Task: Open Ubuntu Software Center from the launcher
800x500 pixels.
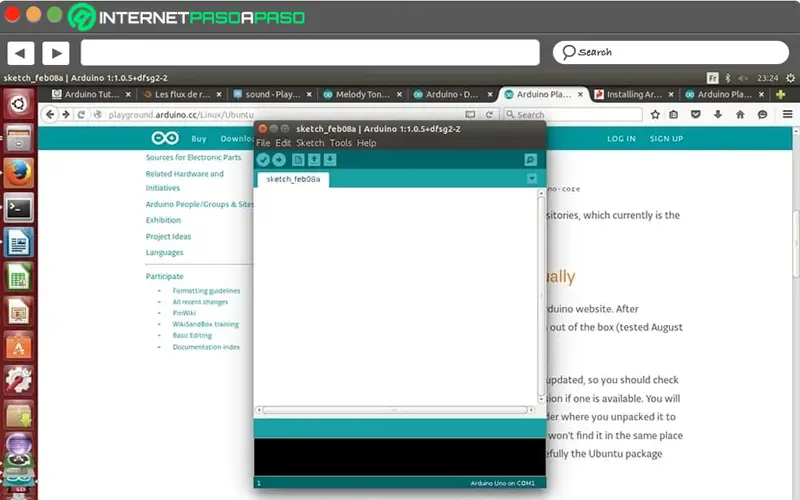Action: pos(18,346)
